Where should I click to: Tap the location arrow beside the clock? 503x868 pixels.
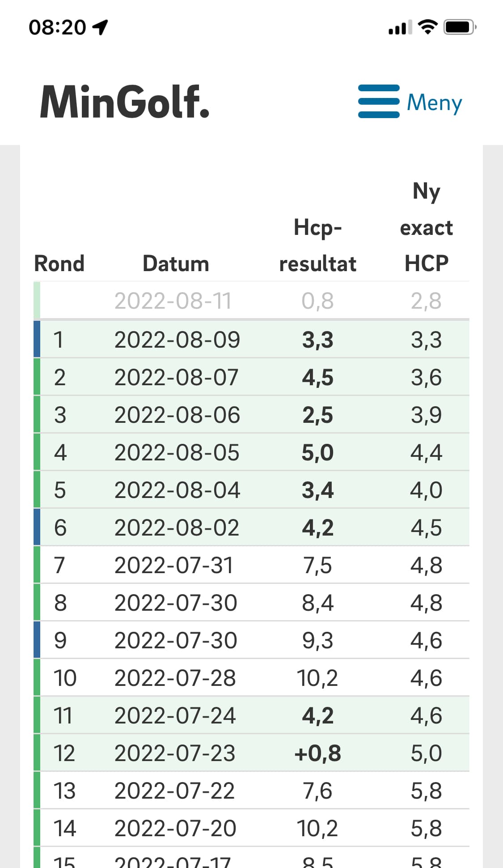100,27
